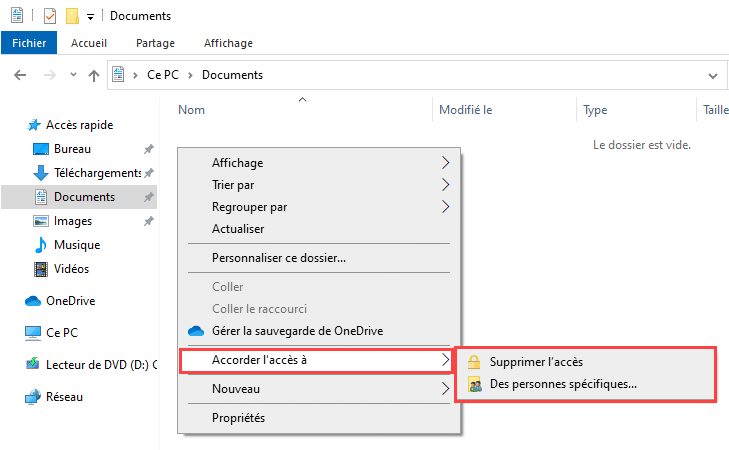Screen dimensions: 729x450
Task: Go up one folder level arrow
Action: click(94, 75)
